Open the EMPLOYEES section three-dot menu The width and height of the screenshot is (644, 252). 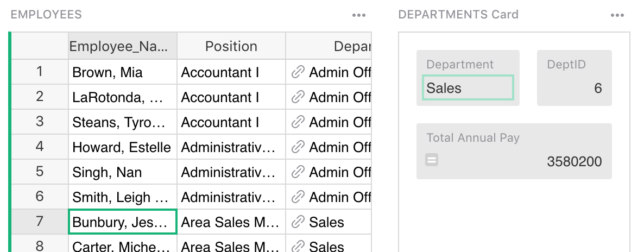[359, 15]
